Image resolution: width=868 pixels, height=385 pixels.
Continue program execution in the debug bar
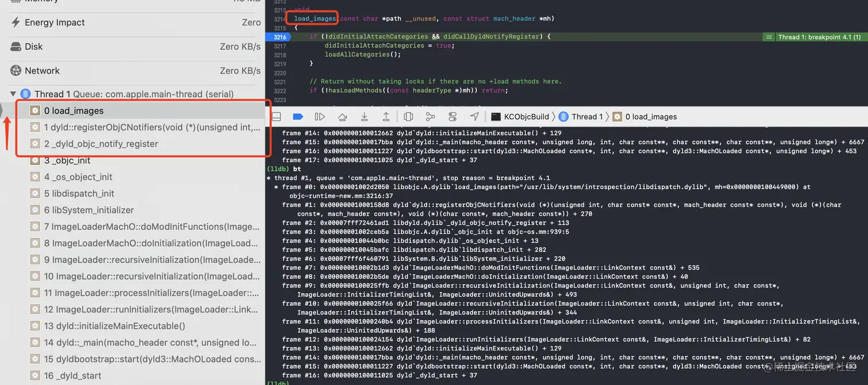[320, 117]
